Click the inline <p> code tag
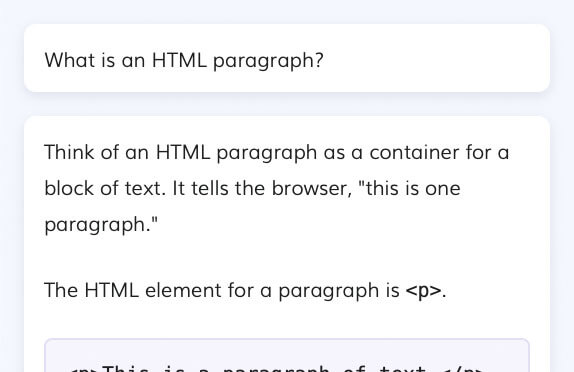574x372 pixels. [x=424, y=291]
